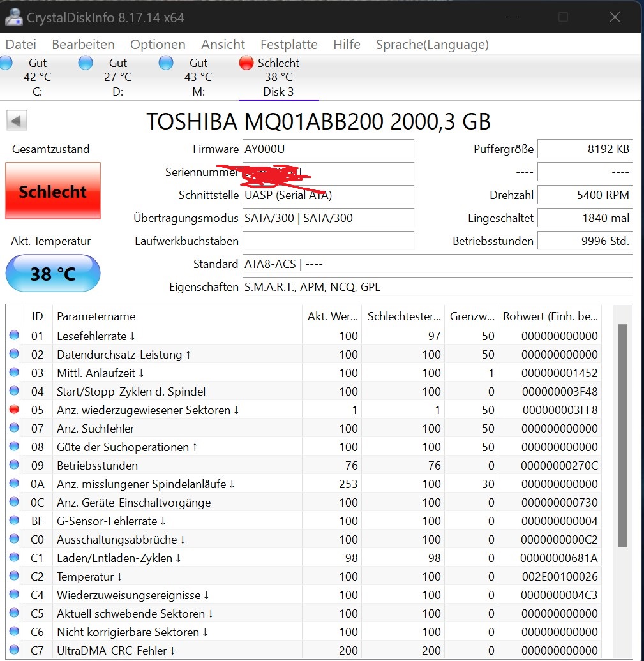Open the Hilfe menu

click(347, 44)
